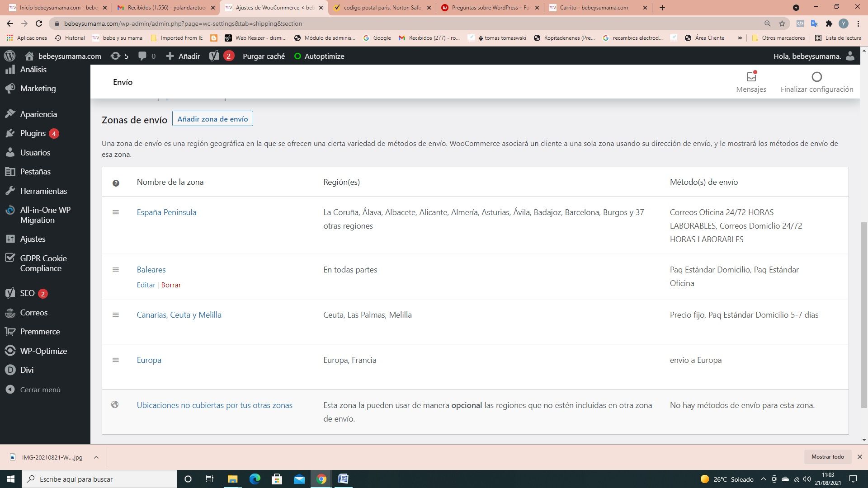
Task: Click drag handle for Canarias row
Action: 116,315
